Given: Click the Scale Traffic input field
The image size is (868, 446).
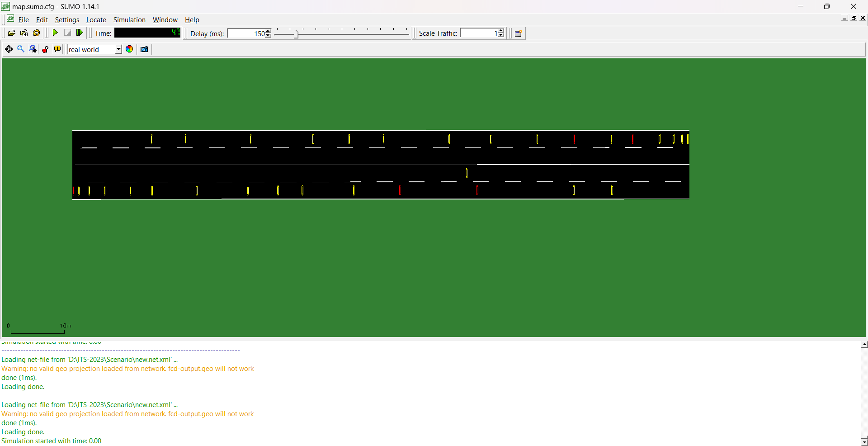Looking at the screenshot, I should click(479, 33).
